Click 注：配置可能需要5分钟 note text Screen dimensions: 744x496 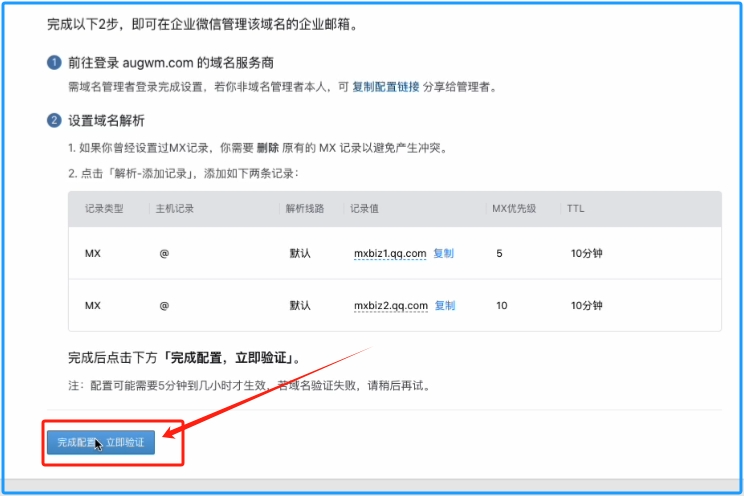click(250, 385)
